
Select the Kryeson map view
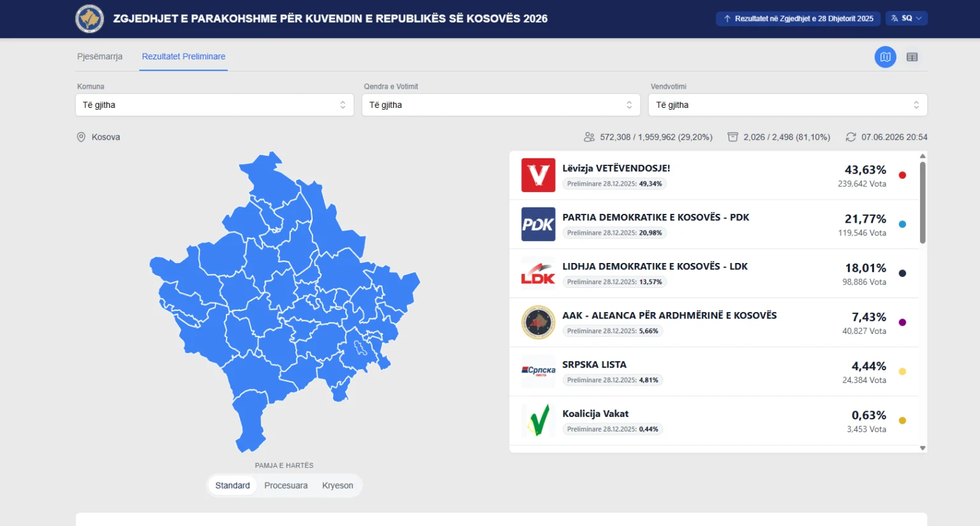[338, 485]
